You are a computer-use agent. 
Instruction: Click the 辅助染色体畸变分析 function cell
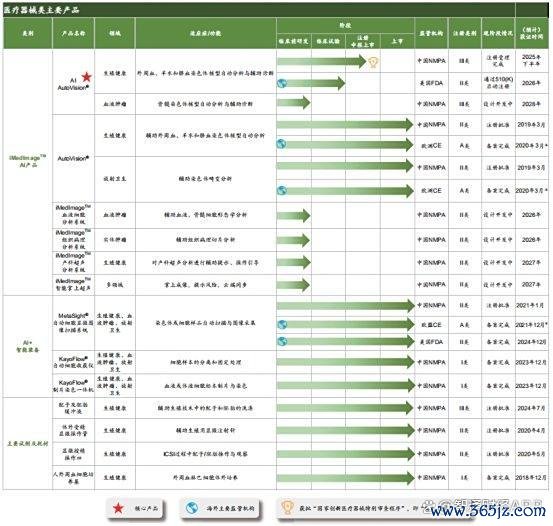pos(205,179)
